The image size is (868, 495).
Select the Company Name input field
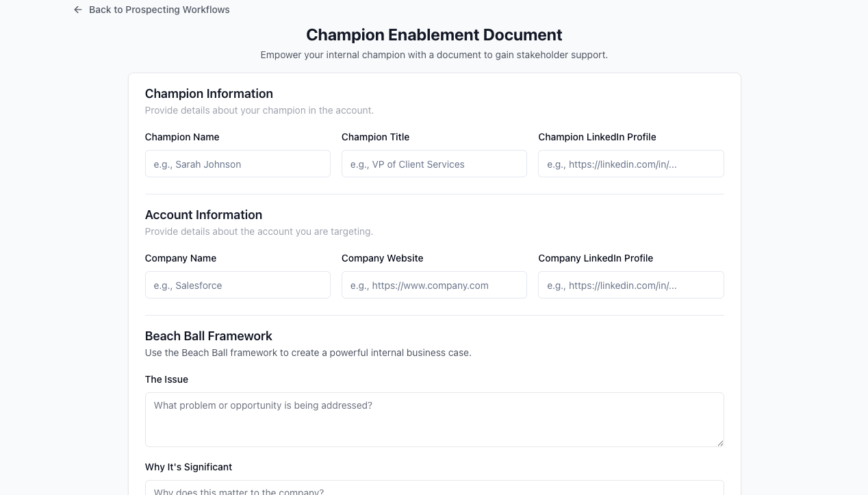click(238, 285)
